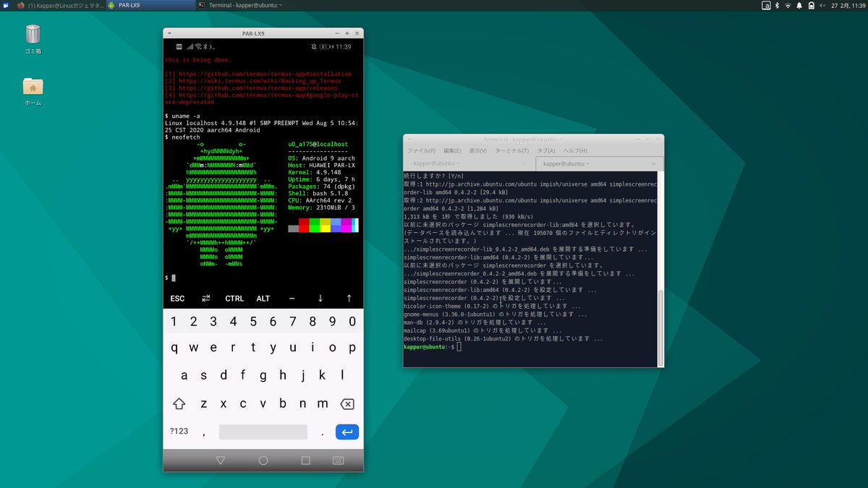The height and width of the screenshot is (488, 868).
Task: Open Terminal window menu button at titlebar left
Action: pos(409,139)
